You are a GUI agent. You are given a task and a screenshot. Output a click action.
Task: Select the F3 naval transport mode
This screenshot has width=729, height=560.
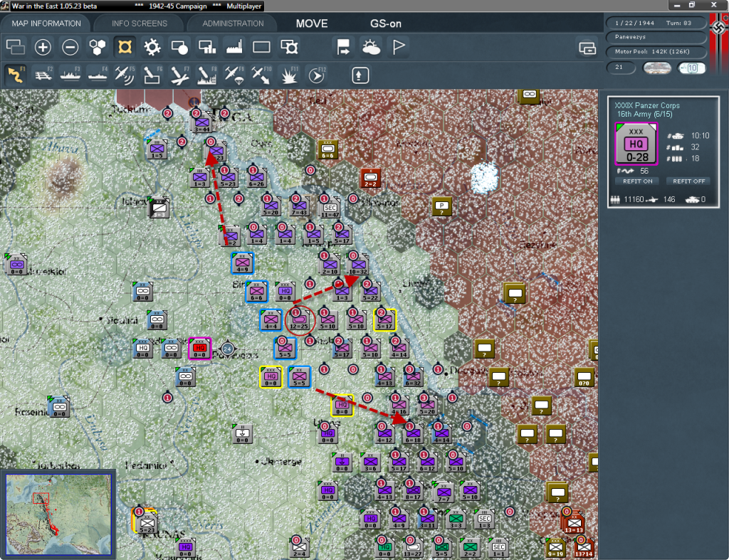click(x=70, y=75)
